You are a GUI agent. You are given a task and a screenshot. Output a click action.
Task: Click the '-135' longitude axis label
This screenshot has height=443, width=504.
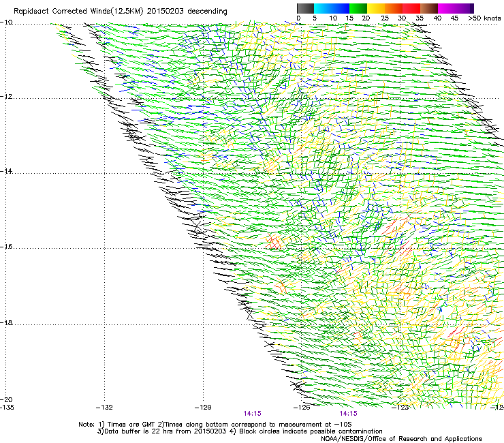click(x=7, y=408)
